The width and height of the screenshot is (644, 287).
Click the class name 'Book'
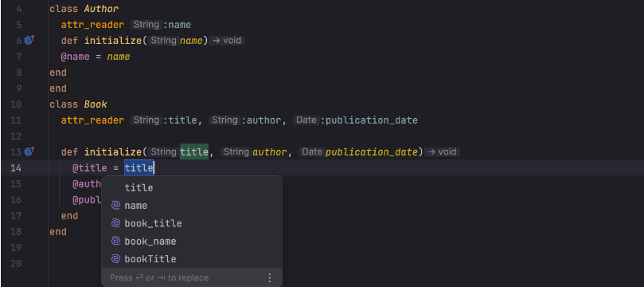(96, 104)
